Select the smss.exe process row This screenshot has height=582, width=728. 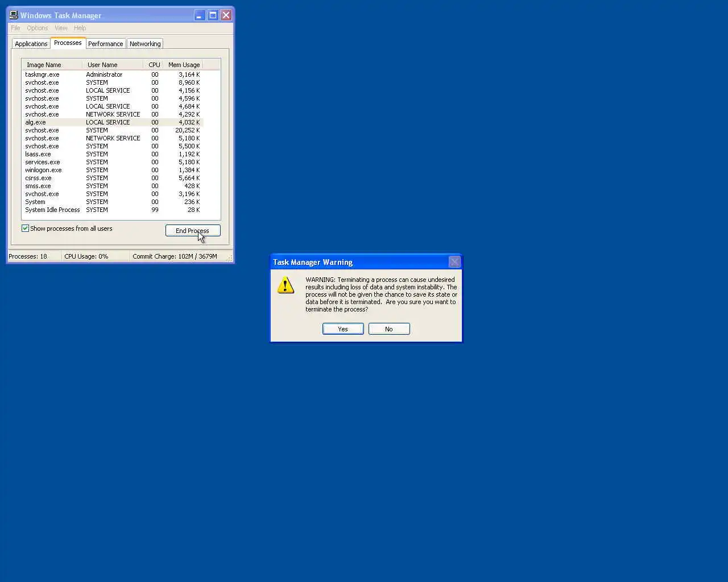(113, 186)
